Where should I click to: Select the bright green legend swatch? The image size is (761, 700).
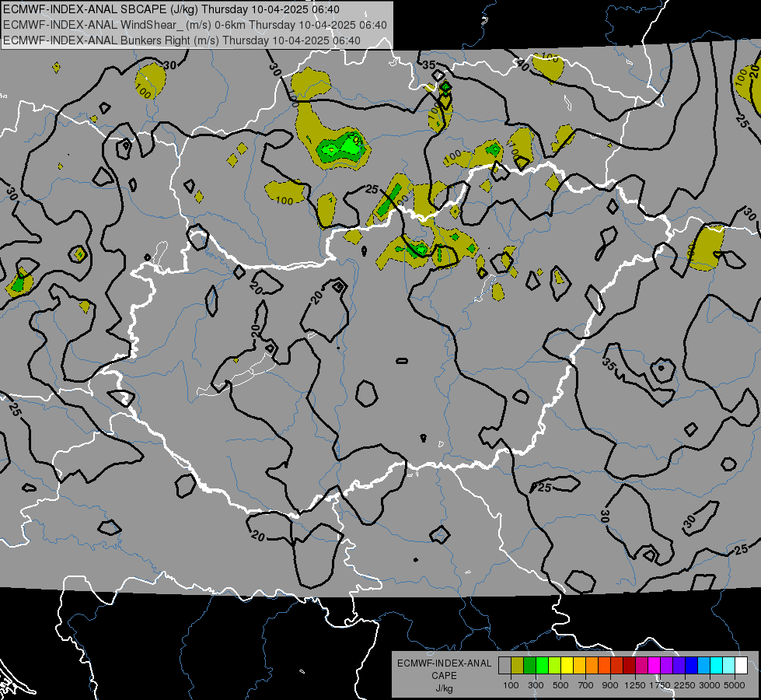pos(542,666)
